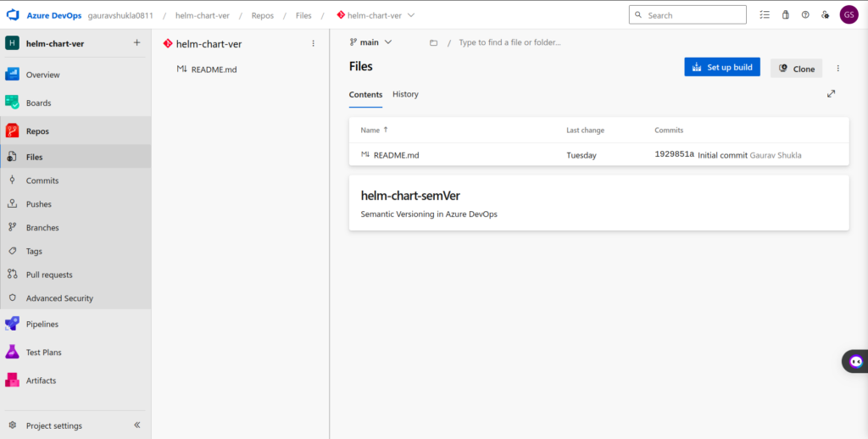868x439 pixels.
Task: Open the main branch dropdown
Action: 370,42
